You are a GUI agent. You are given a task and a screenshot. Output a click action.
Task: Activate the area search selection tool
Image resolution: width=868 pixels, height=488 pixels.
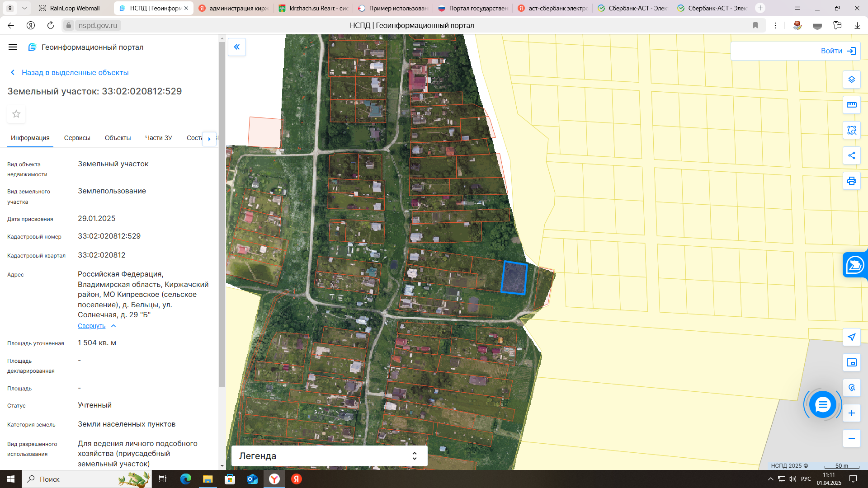pos(851,130)
